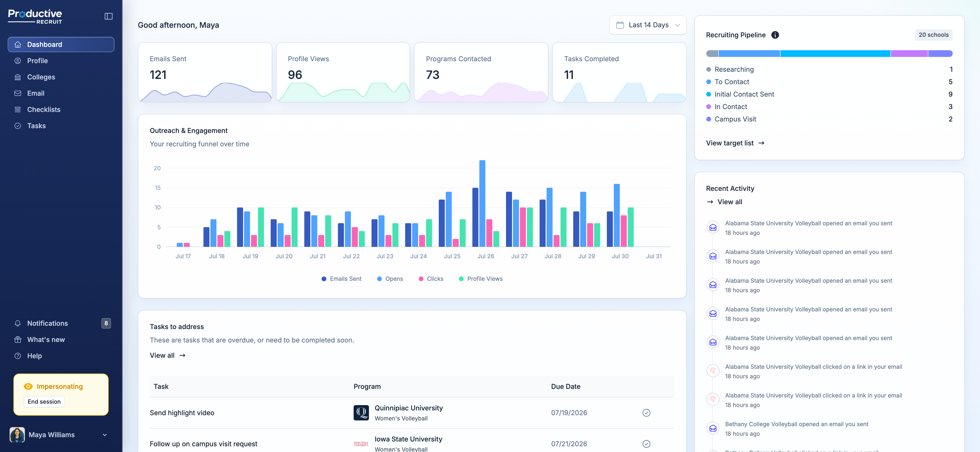Mark Send highlight video task complete

click(646, 413)
